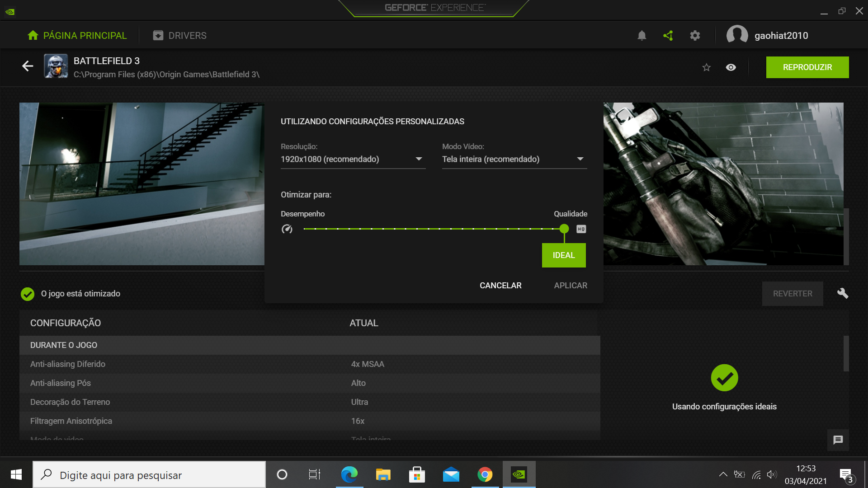868x488 pixels.
Task: Select Anti-aliasing Diferido row
Action: [310, 364]
